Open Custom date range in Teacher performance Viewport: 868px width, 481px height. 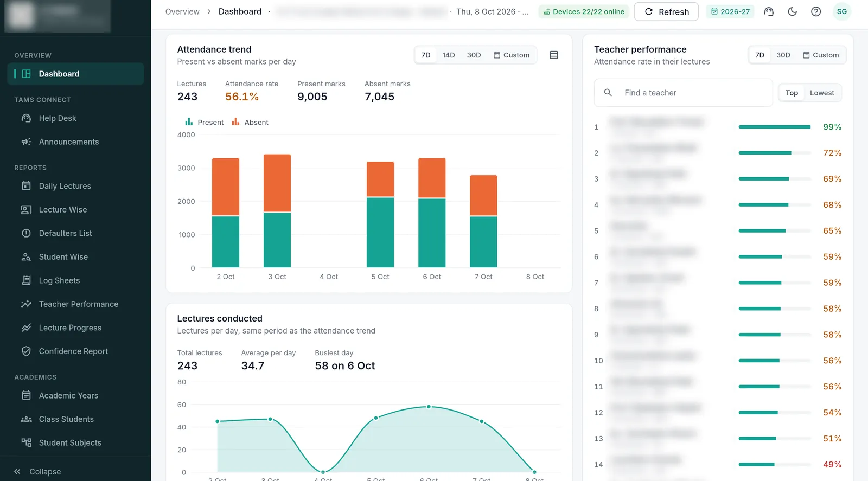tap(821, 55)
